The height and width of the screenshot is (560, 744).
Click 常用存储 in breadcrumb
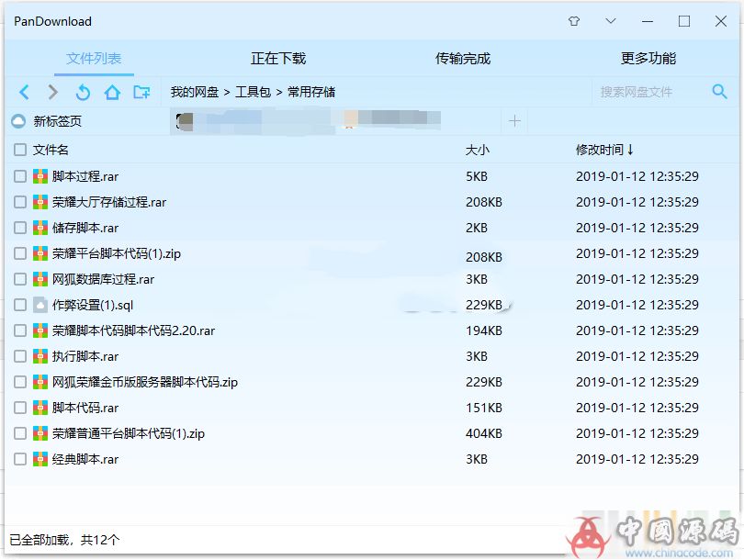(x=311, y=92)
